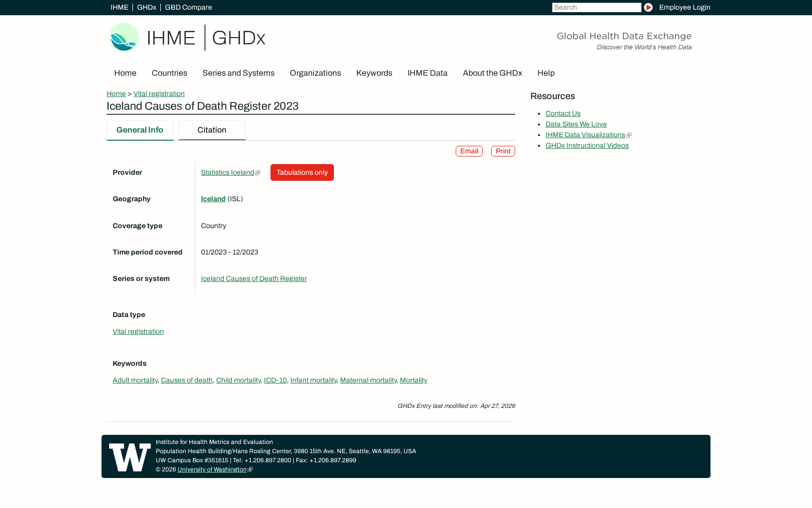Open the Keywords menu
The image size is (812, 508).
point(374,73)
